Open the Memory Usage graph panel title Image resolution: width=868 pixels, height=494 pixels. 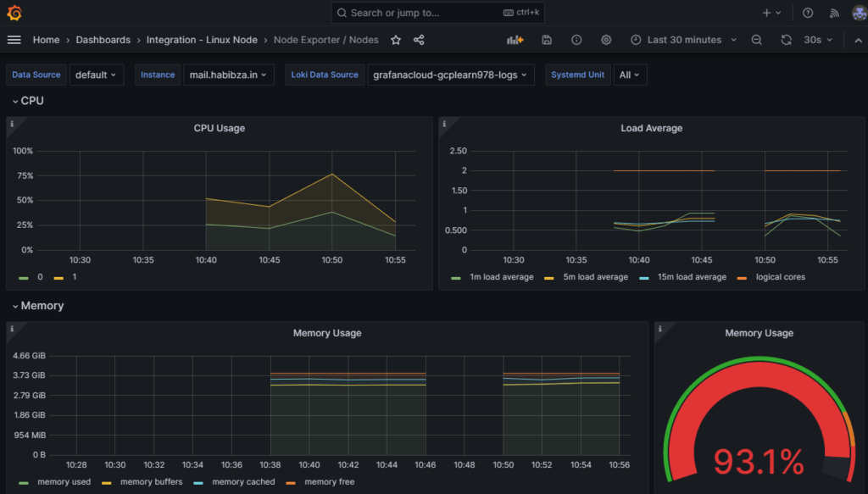[327, 333]
